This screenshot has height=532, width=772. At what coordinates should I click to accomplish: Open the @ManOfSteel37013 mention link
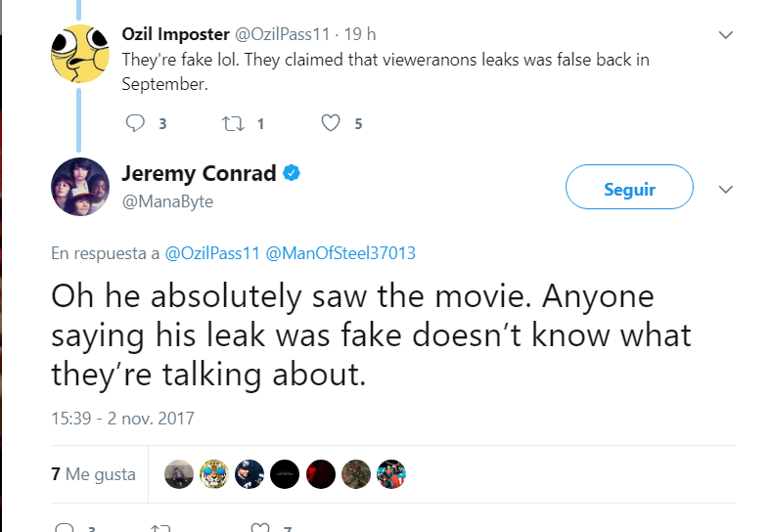pyautogui.click(x=341, y=253)
